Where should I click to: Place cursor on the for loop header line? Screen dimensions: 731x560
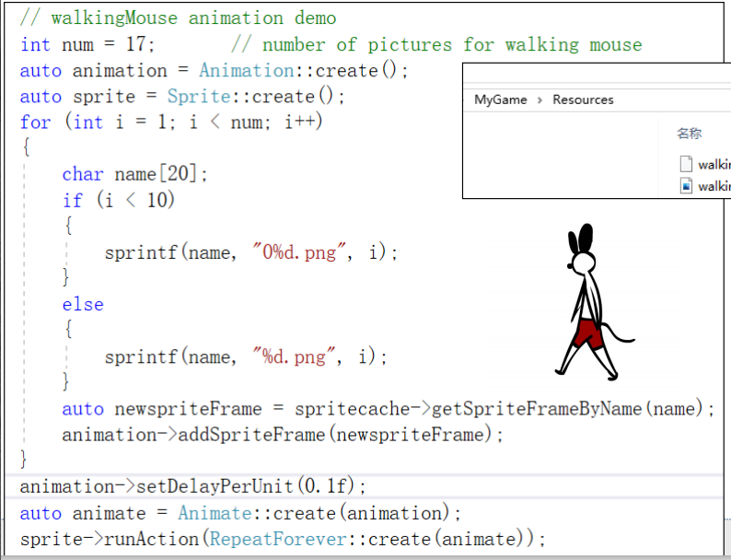171,122
